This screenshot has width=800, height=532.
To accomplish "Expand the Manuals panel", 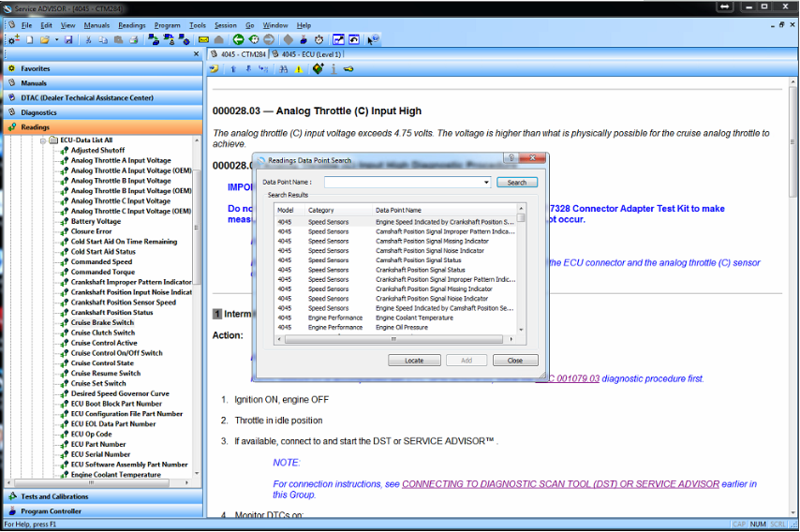I will pos(103,83).
